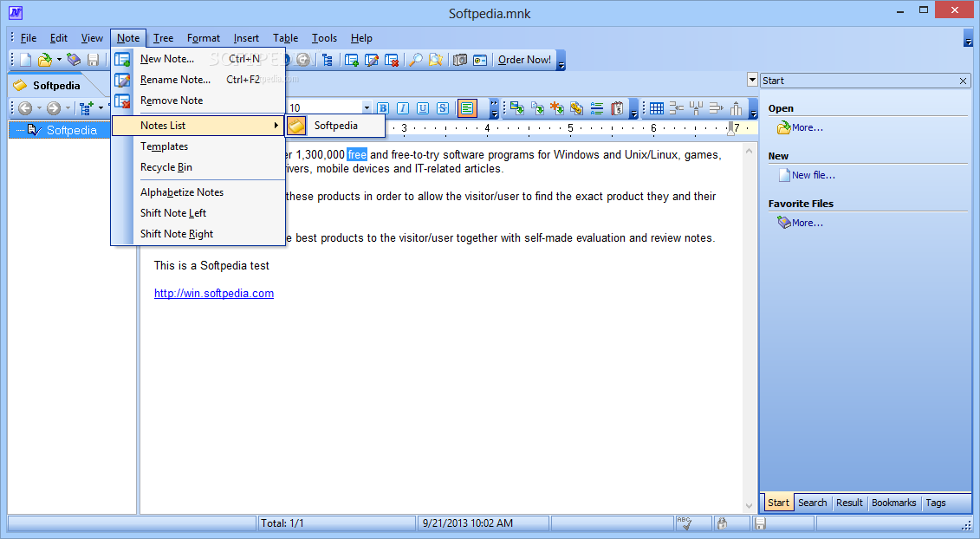
Task: Expand insert toolbar options arrow
Action: click(633, 109)
